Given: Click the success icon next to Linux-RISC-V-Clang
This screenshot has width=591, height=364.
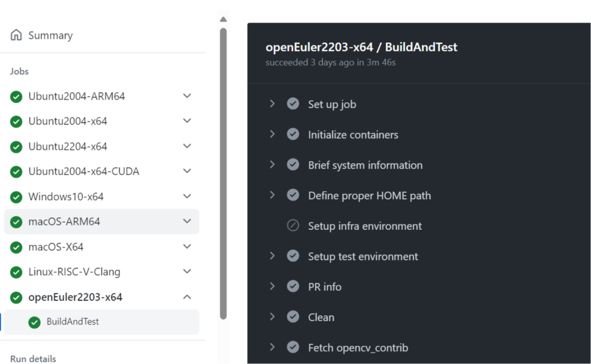Looking at the screenshot, I should [x=16, y=272].
